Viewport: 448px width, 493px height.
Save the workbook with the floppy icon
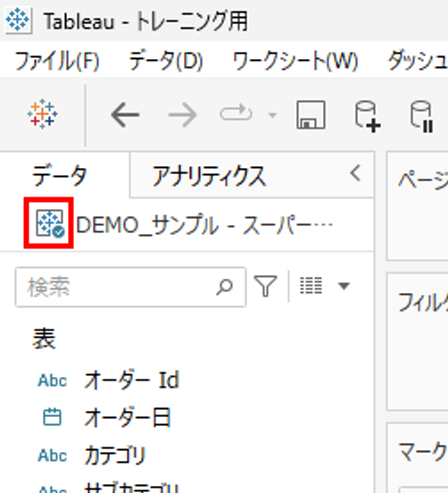pyautogui.click(x=311, y=114)
